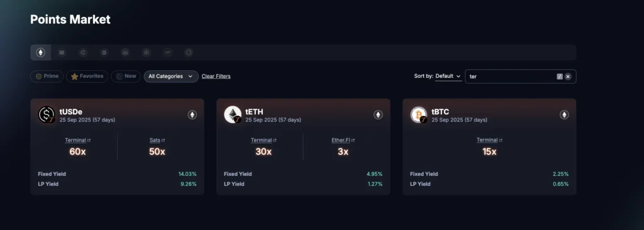Screen dimensions: 644x230
Task: Open Terminal link on tBTC card
Action: click(489, 140)
